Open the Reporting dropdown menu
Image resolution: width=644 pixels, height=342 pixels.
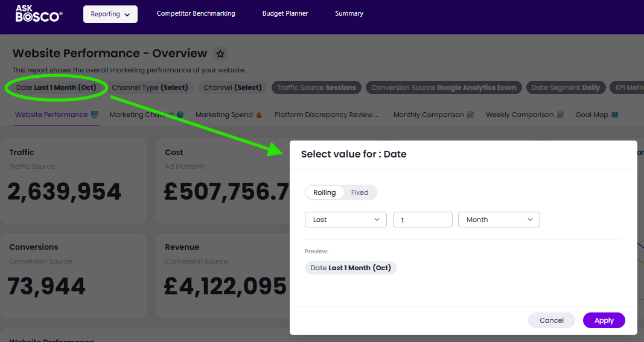tap(110, 14)
